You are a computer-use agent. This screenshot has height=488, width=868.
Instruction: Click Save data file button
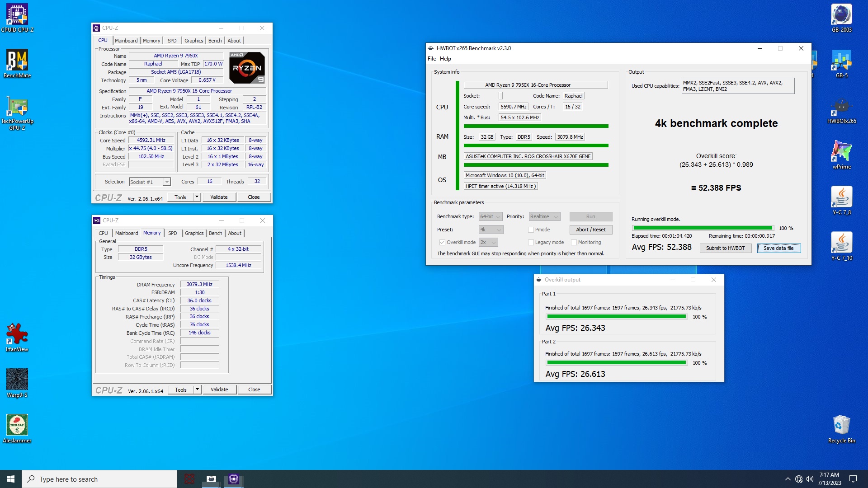coord(778,248)
